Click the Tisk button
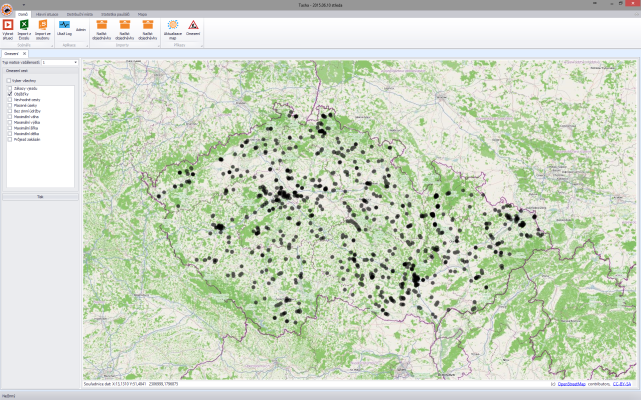This screenshot has width=641, height=400. [40, 197]
